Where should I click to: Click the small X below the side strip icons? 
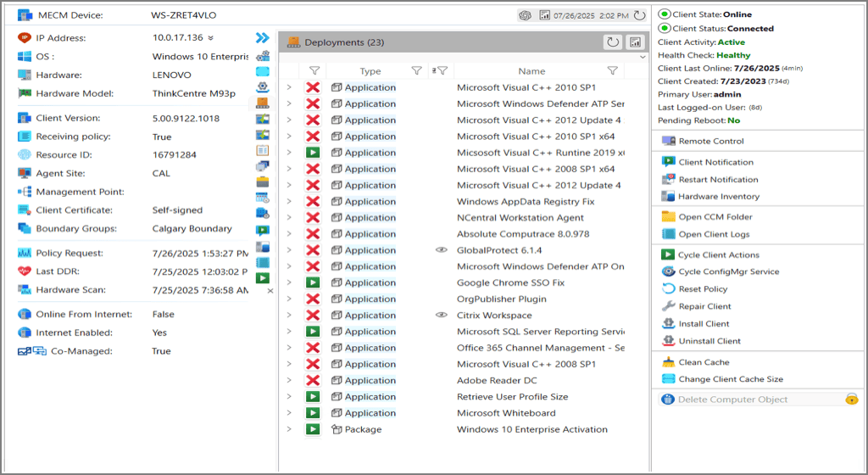pos(270,291)
